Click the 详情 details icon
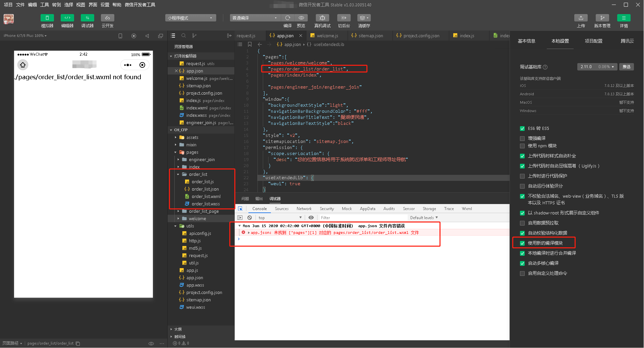The height and width of the screenshot is (348, 644). 624,18
